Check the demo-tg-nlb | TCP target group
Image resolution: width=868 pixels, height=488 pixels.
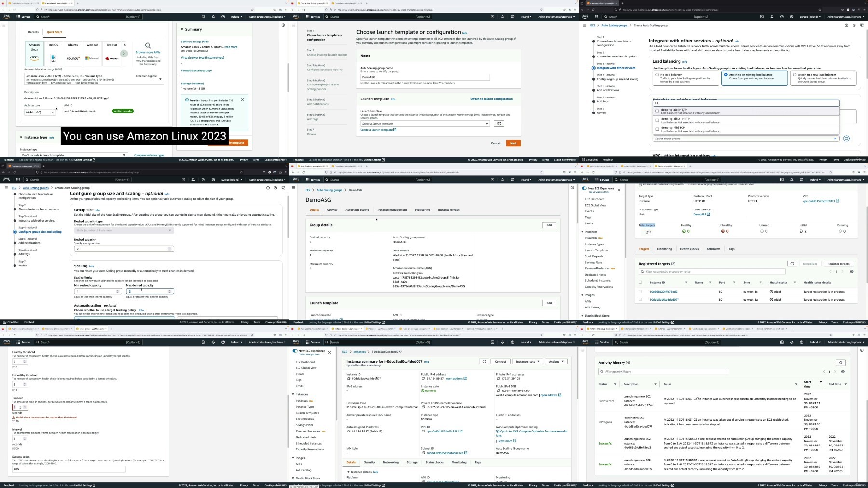pyautogui.click(x=657, y=129)
